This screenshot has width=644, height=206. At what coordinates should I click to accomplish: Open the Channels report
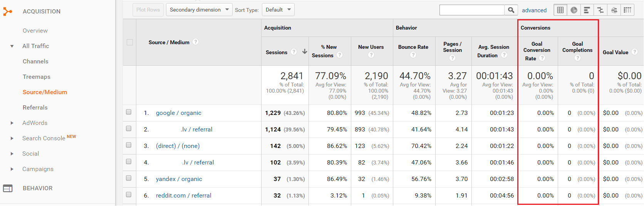[35, 61]
